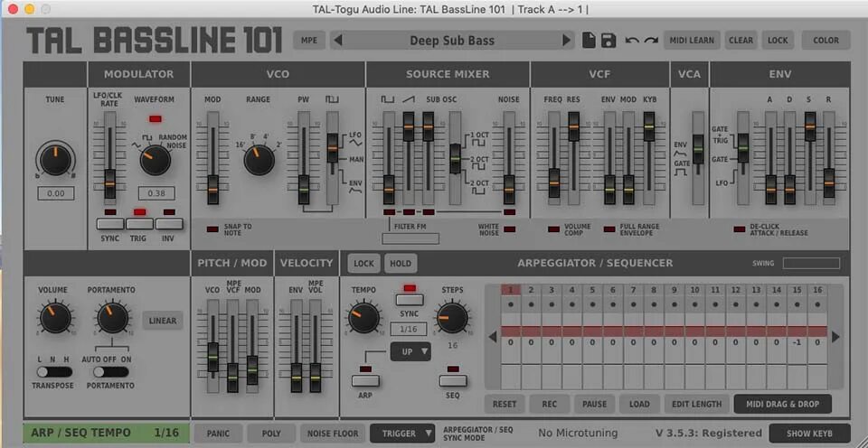
Task: Click the HOLD button
Action: [x=401, y=263]
